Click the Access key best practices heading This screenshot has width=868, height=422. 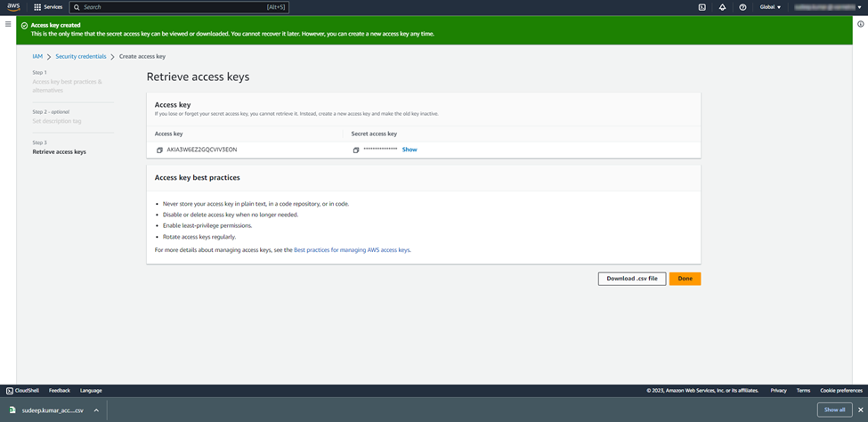click(197, 178)
